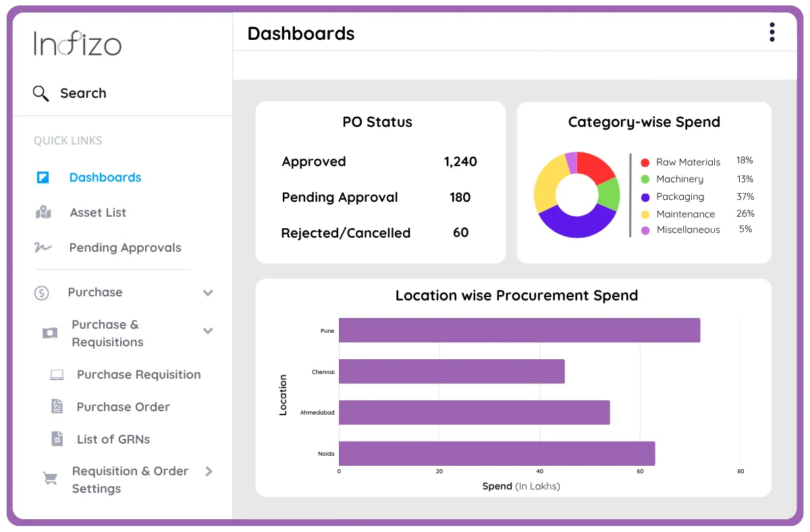The width and height of the screenshot is (810, 532).
Task: Collapse the Purchase & Requisitions dropdown
Action: (208, 331)
